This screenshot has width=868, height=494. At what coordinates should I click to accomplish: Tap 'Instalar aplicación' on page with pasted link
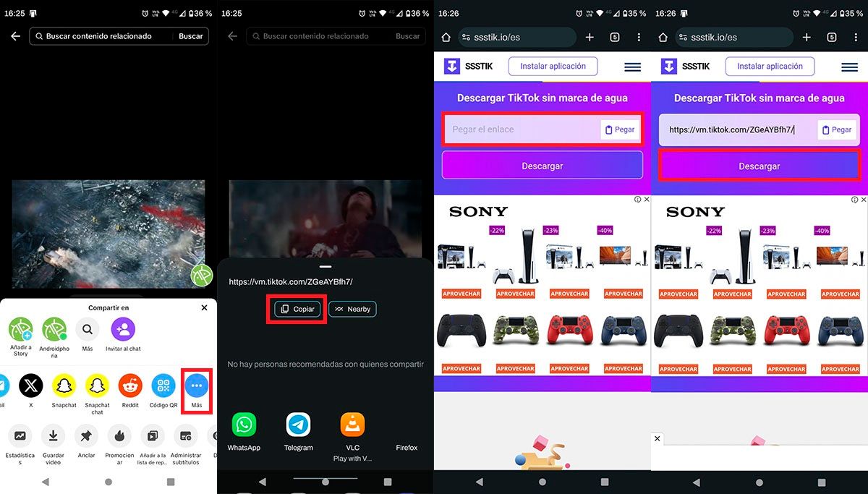(x=770, y=66)
